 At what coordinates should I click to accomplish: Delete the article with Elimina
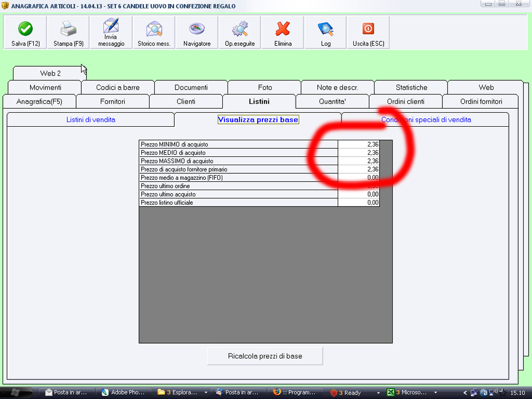[282, 32]
